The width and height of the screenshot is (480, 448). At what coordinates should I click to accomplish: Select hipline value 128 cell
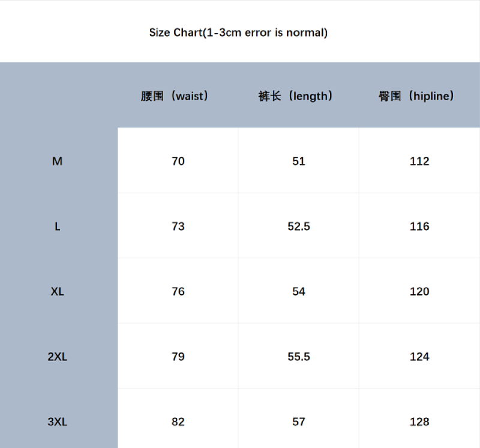point(419,419)
